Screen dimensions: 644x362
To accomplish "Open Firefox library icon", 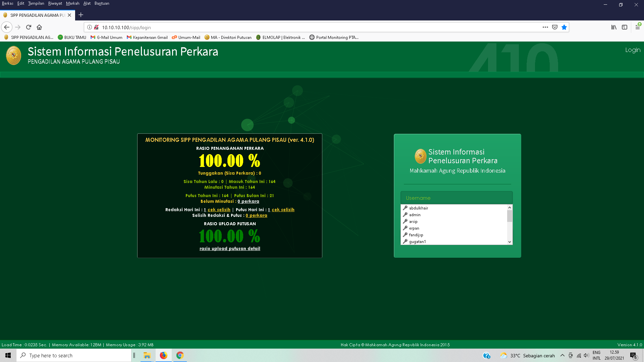I will coord(613,27).
